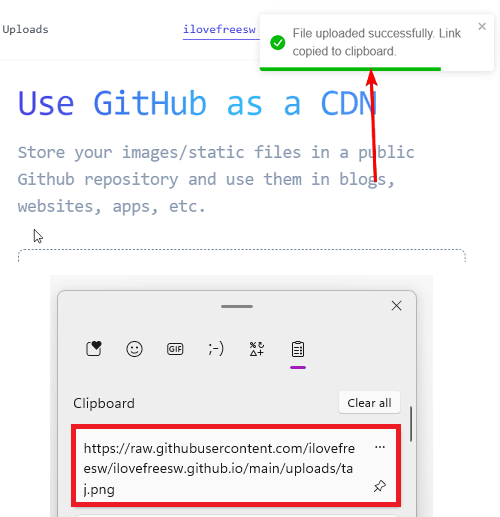The height and width of the screenshot is (517, 500).
Task: Open the kaomoji ;-) tab
Action: (216, 349)
